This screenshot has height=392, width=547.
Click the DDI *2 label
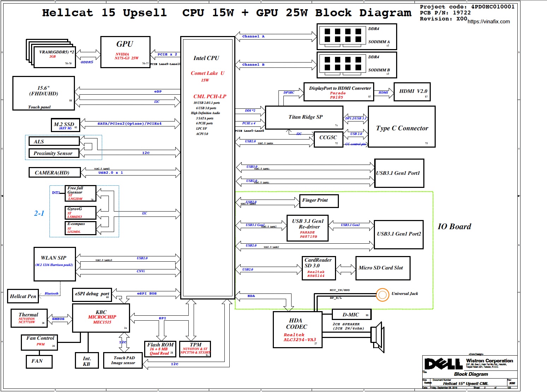tap(250, 111)
